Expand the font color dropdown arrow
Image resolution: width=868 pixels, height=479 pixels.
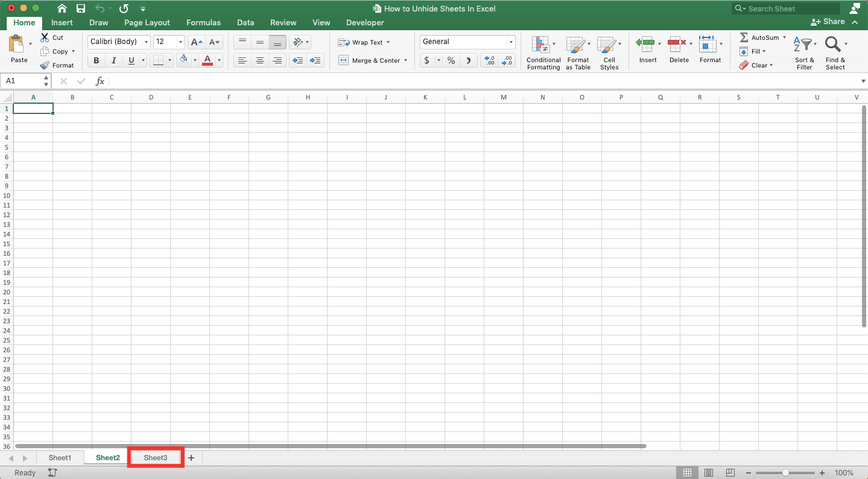pos(218,60)
